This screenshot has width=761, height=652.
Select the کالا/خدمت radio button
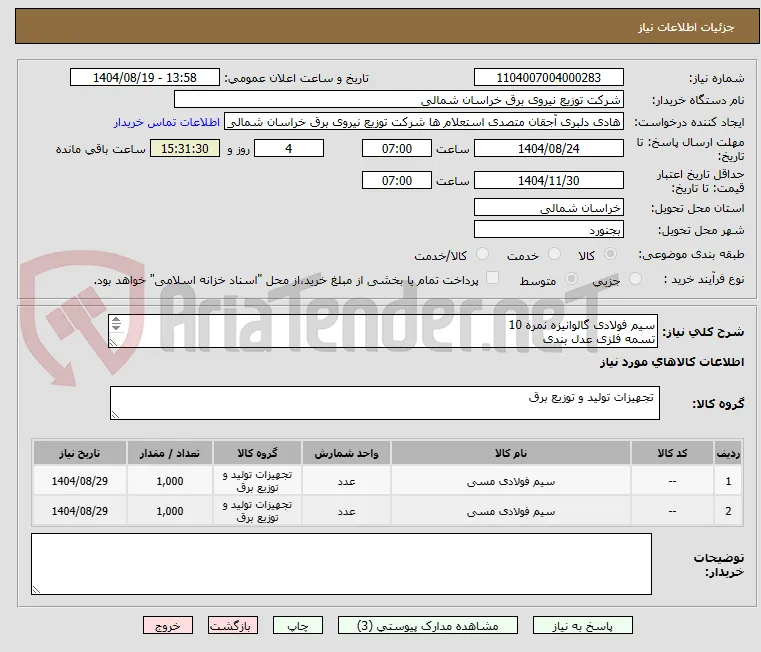[482, 254]
